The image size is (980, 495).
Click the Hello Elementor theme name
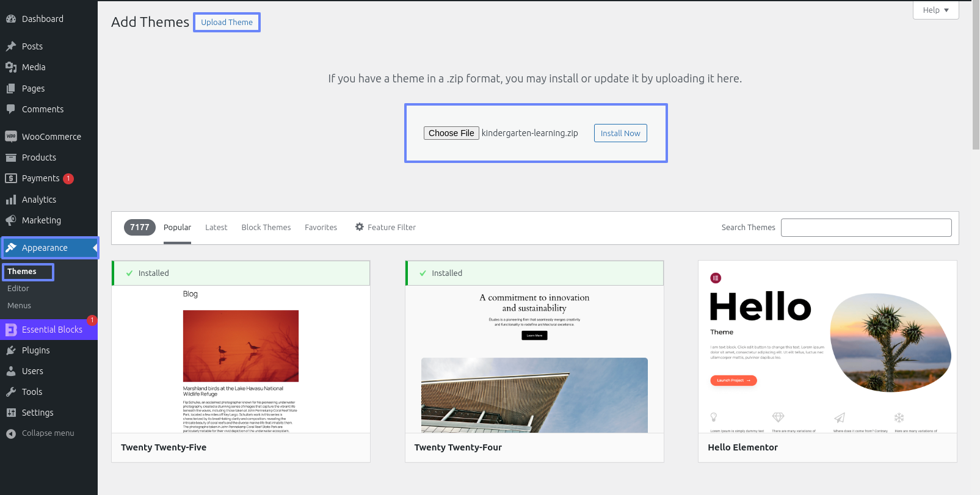[742, 447]
